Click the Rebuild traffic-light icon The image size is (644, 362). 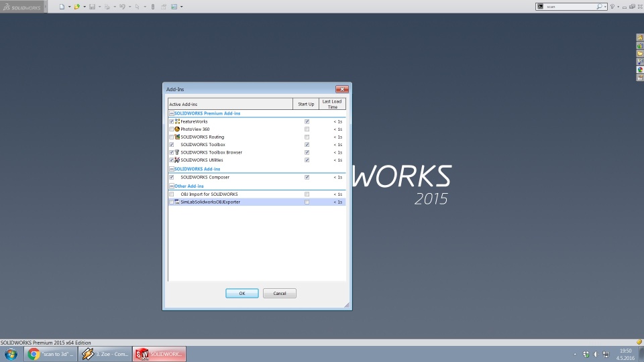(153, 7)
